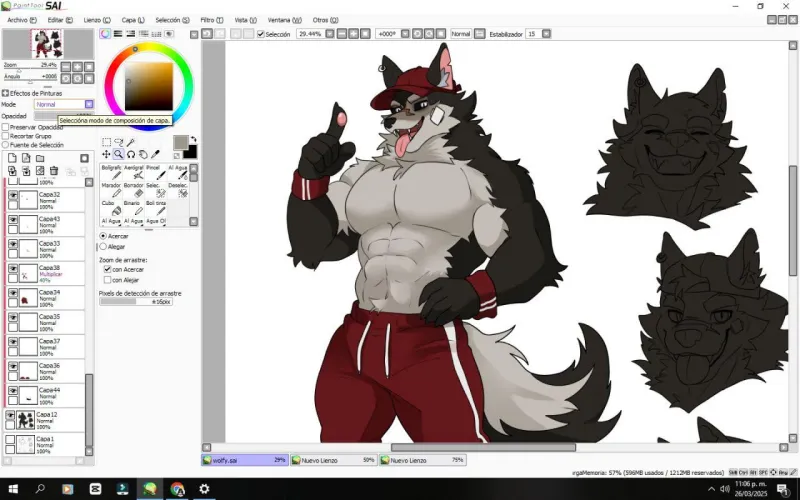Switch to the wolfy.sai canvas tab
This screenshot has height=500, width=800.
pyautogui.click(x=245, y=460)
